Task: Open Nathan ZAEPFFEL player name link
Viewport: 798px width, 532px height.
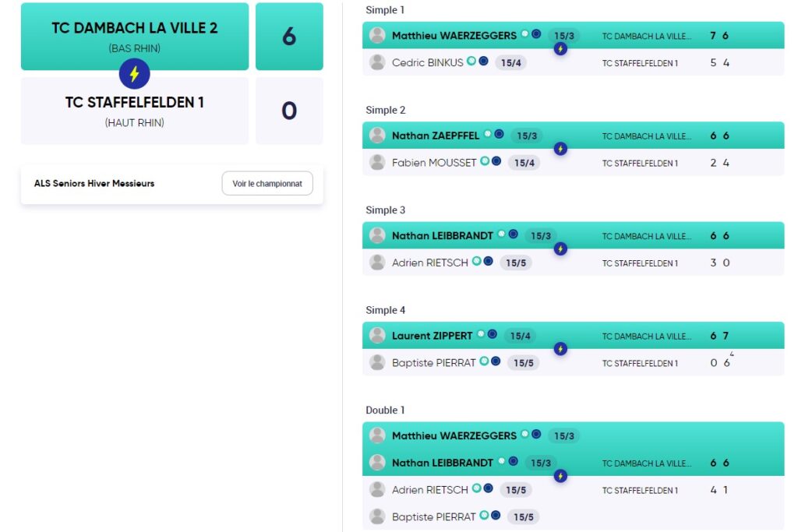Action: click(436, 136)
